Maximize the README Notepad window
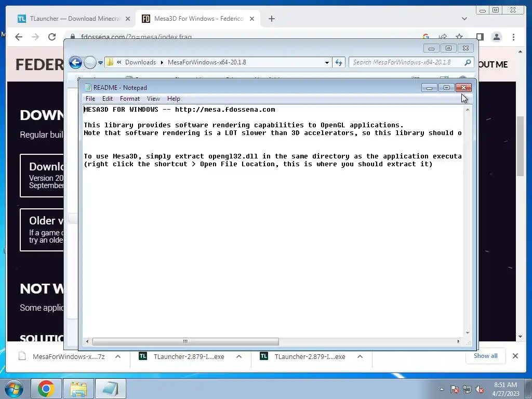532x399 pixels. click(x=446, y=88)
